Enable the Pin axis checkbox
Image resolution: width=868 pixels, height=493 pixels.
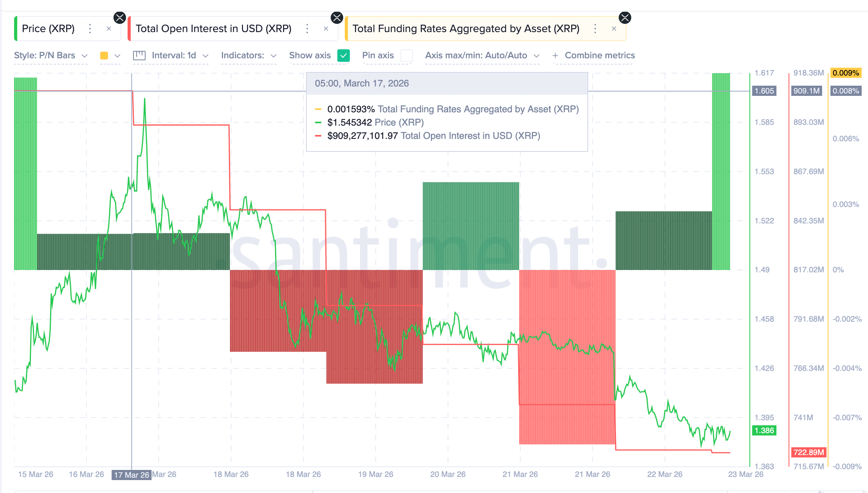pos(407,56)
